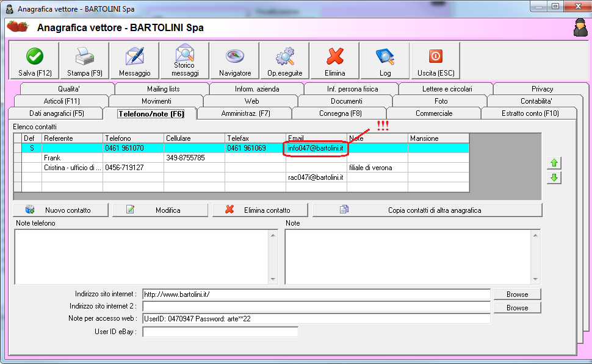
Task: Click Note telefono scrollbar down arrow
Action: (x=273, y=279)
